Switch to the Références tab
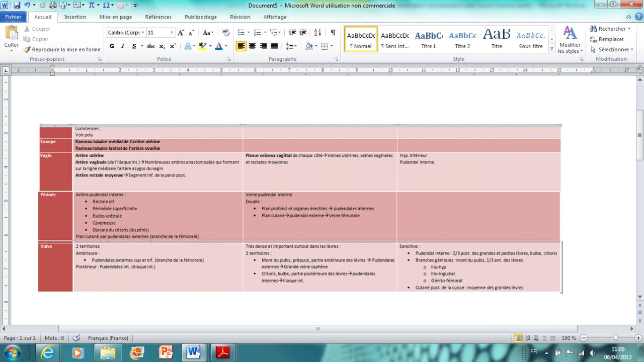644x362 pixels. click(158, 17)
